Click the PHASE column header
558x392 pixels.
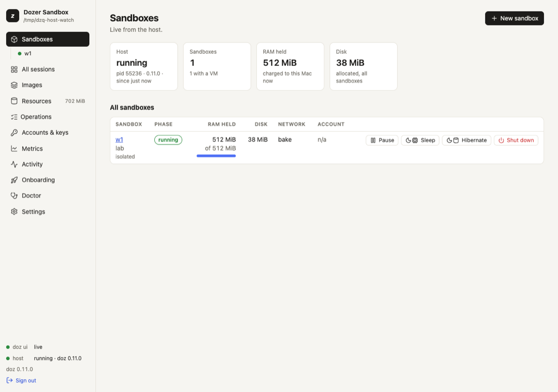[163, 124]
